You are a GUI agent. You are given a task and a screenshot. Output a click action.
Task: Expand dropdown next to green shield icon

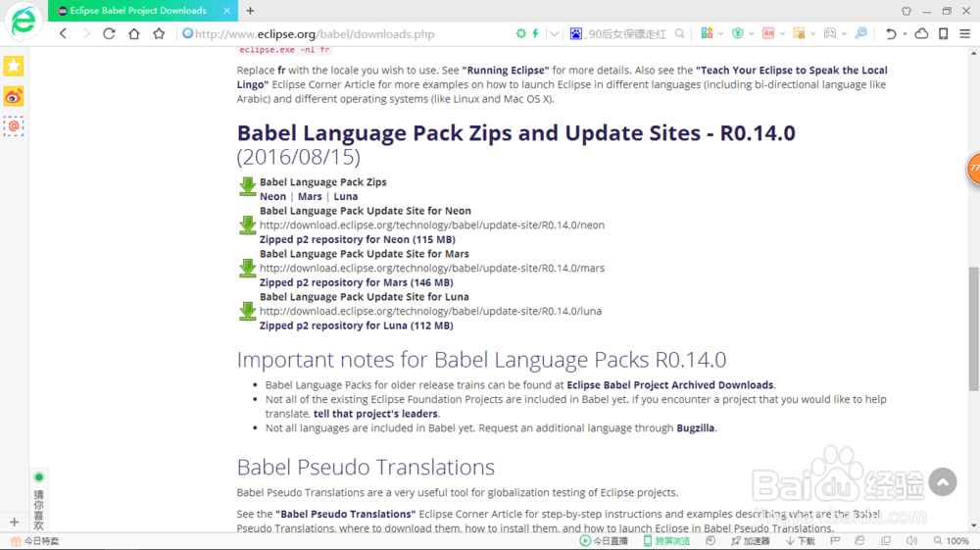752,33
